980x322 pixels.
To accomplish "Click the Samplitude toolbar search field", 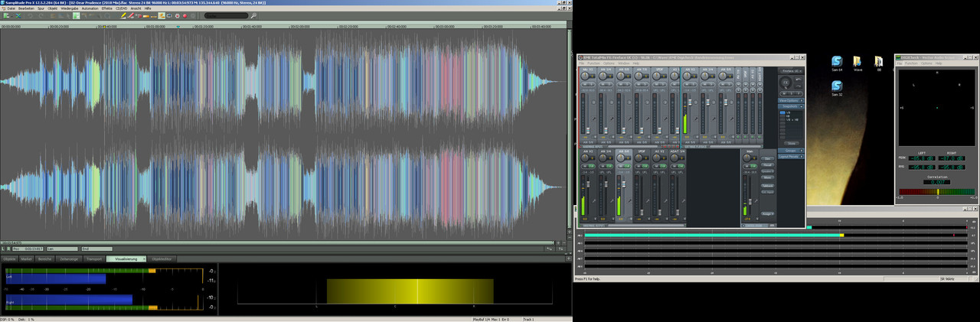I will (226, 15).
